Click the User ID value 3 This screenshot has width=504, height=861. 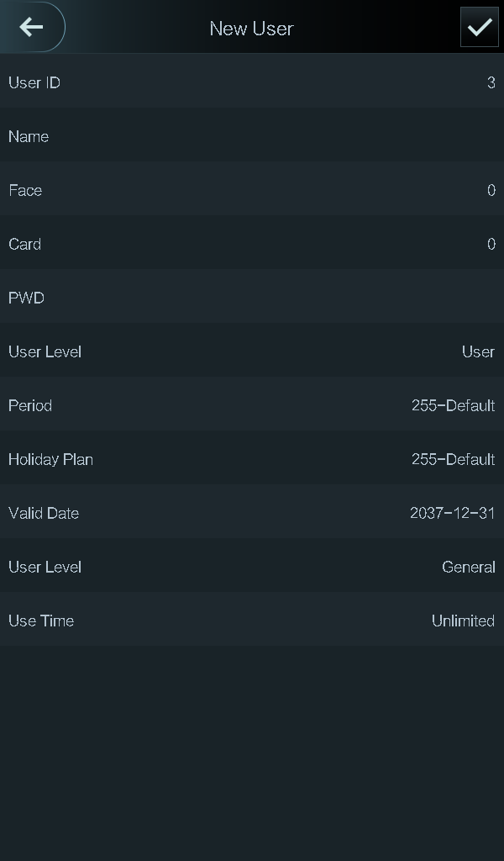491,82
